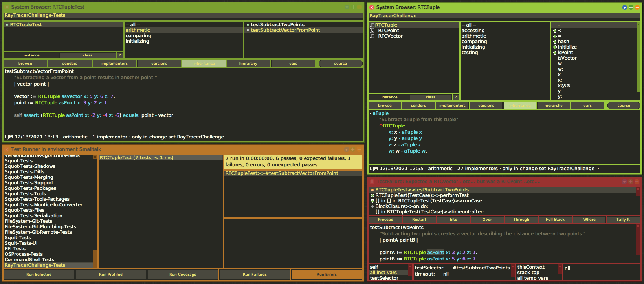Select the testing protocol in RTCTuple browser
644x284 pixels.
tap(505, 53)
